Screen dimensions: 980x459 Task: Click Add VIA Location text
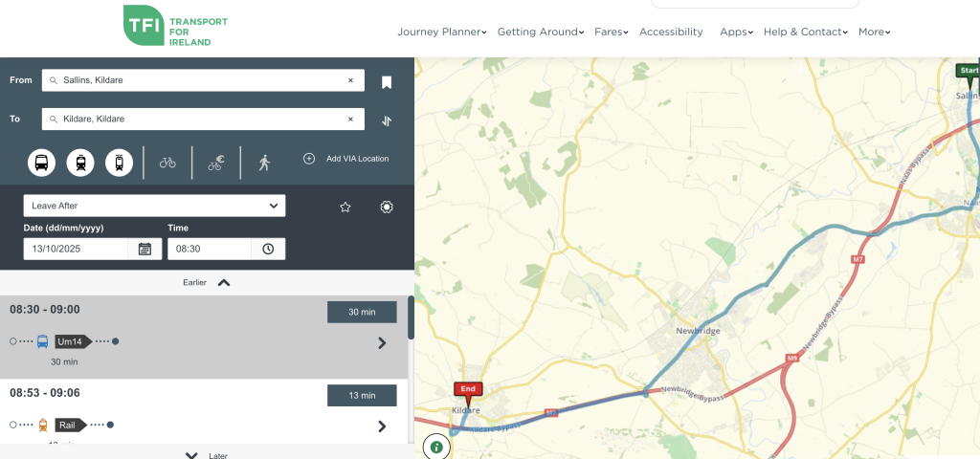pos(358,159)
